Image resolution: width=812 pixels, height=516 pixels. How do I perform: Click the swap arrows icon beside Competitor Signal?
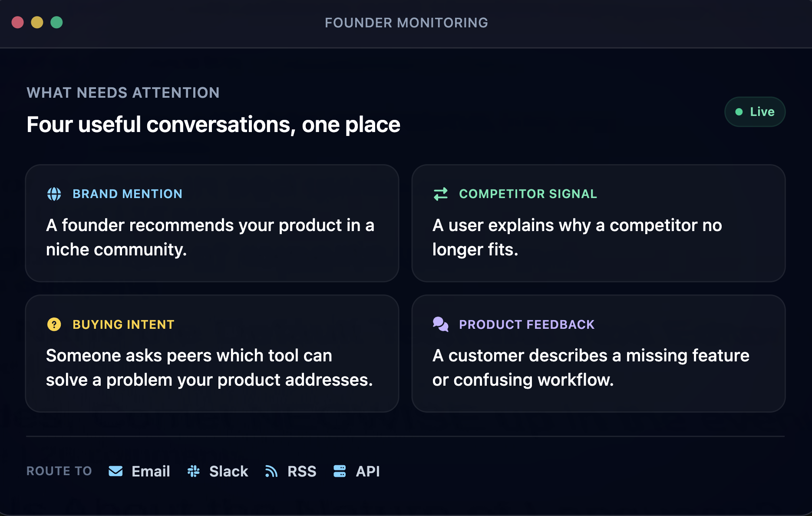pyautogui.click(x=441, y=194)
